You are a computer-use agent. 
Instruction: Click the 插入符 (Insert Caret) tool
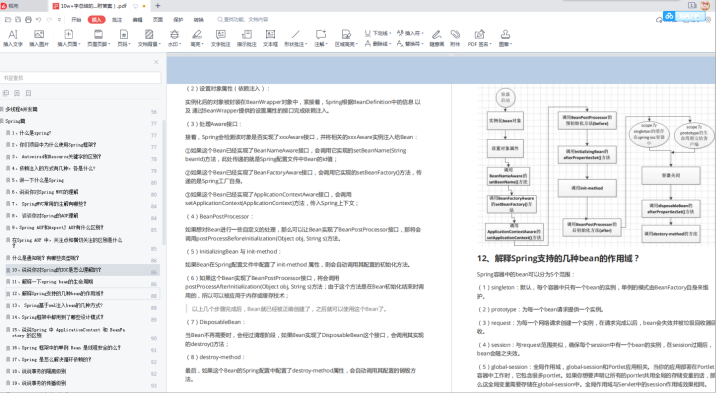point(410,33)
